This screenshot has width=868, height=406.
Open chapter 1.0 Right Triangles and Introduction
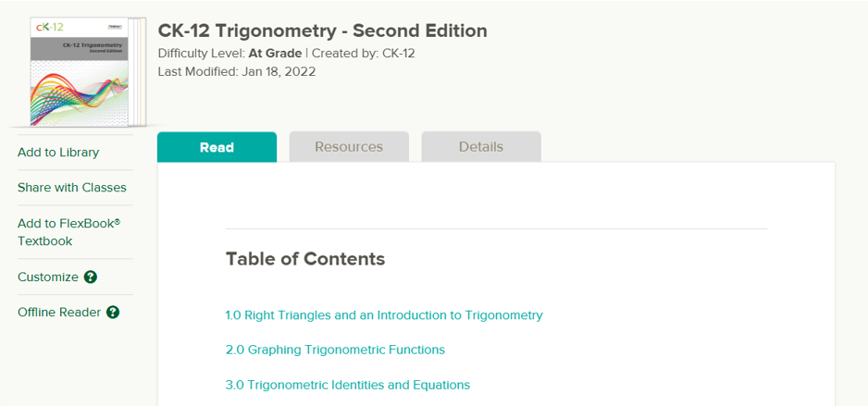[384, 315]
